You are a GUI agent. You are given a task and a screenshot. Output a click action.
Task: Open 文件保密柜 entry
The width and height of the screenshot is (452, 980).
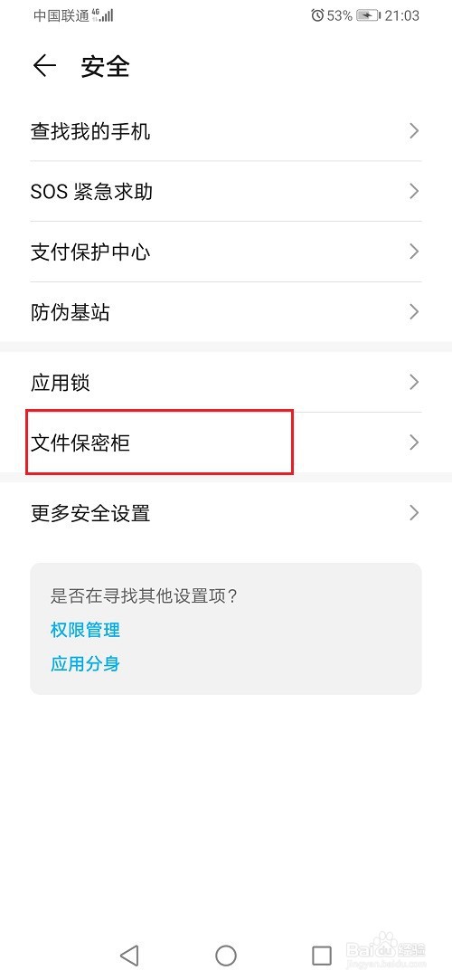(226, 442)
